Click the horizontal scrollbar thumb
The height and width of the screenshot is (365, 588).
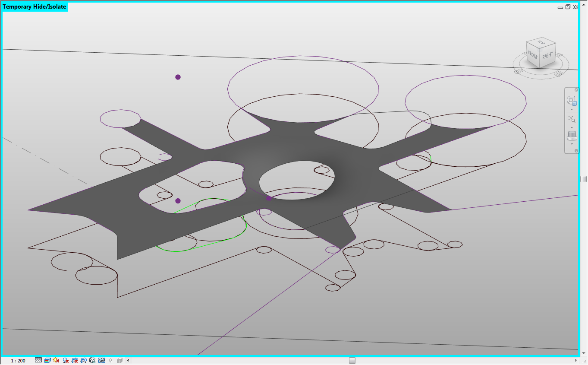click(x=352, y=360)
